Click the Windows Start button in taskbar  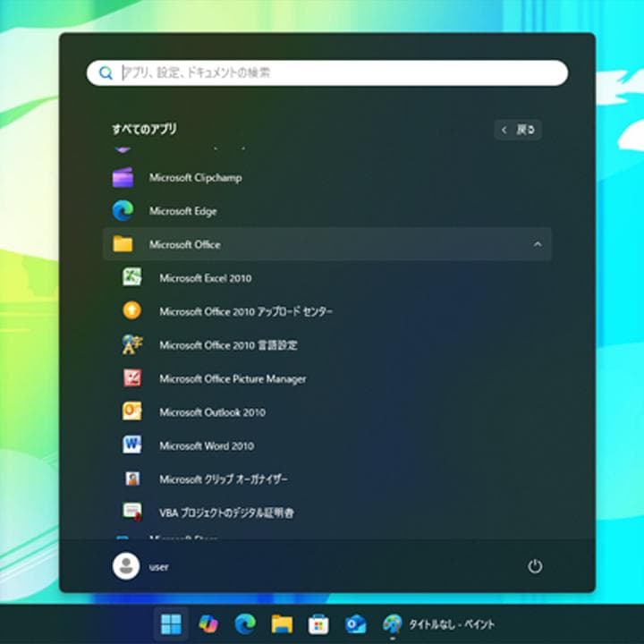click(x=170, y=623)
